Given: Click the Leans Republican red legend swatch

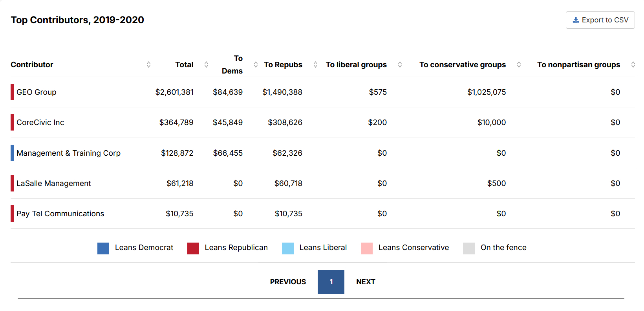Looking at the screenshot, I should coord(193,248).
